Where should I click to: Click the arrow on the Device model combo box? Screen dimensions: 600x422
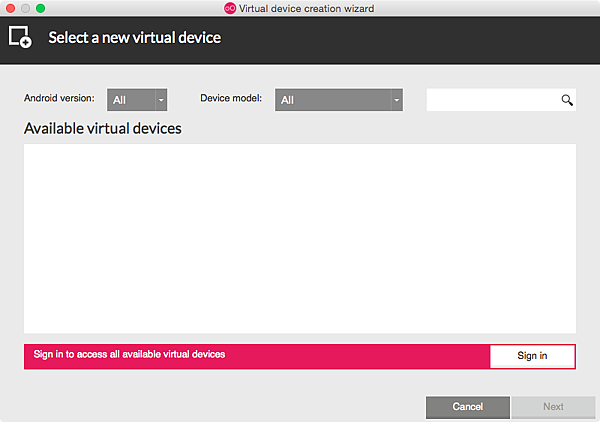396,100
